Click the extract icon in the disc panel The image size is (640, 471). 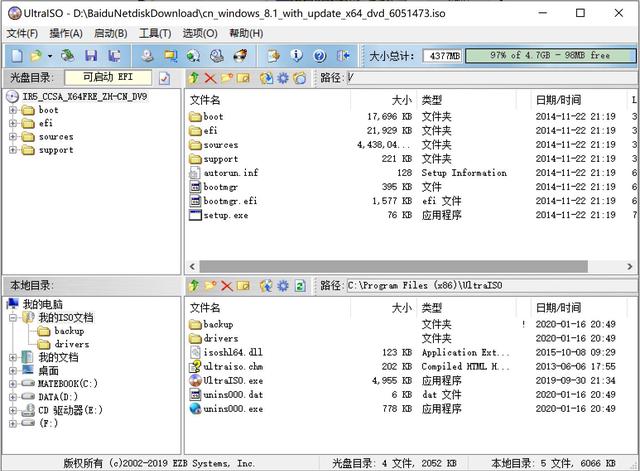[266, 78]
